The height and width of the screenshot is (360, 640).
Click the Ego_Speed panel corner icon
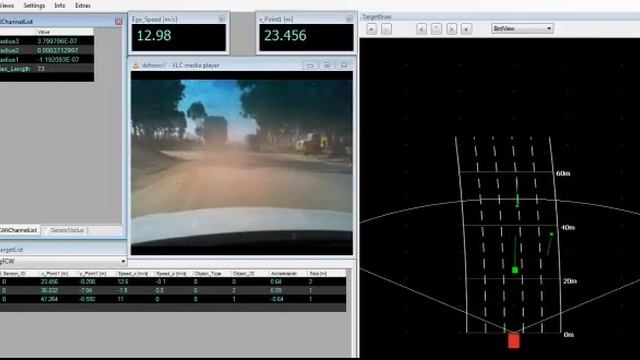pos(221,19)
